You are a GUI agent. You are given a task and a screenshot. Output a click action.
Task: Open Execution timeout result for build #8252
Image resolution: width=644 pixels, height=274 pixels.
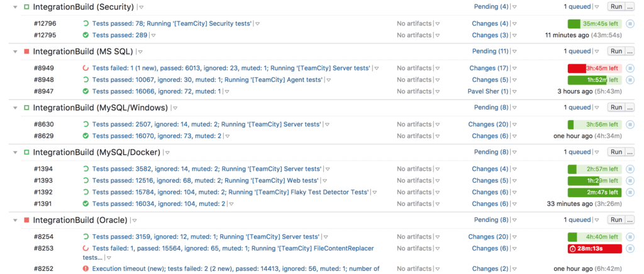(x=236, y=269)
